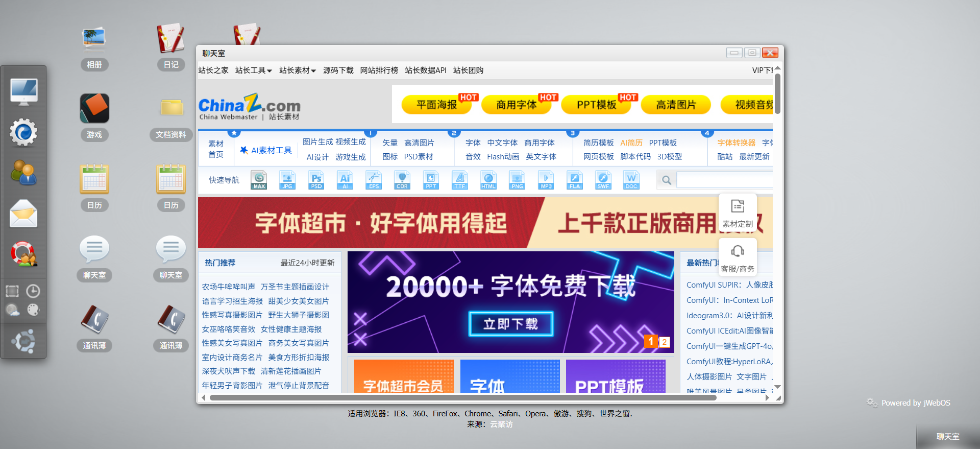
Task: Open the 相册 photo album desktop icon
Action: click(94, 40)
